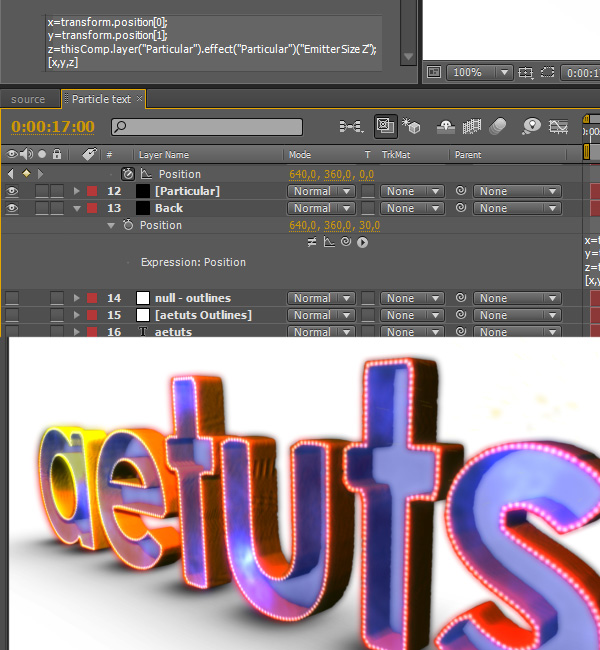Screen dimensions: 600x650
Task: Toggle lock switch for Back layer
Action: click(x=57, y=208)
